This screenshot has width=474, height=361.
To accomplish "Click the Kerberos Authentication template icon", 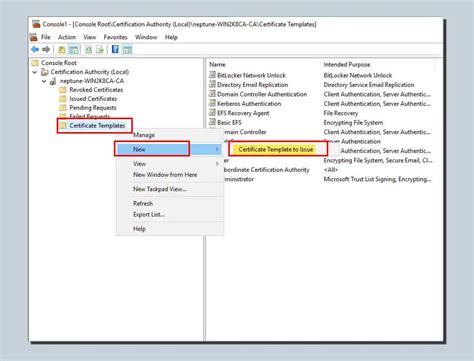I will point(212,103).
